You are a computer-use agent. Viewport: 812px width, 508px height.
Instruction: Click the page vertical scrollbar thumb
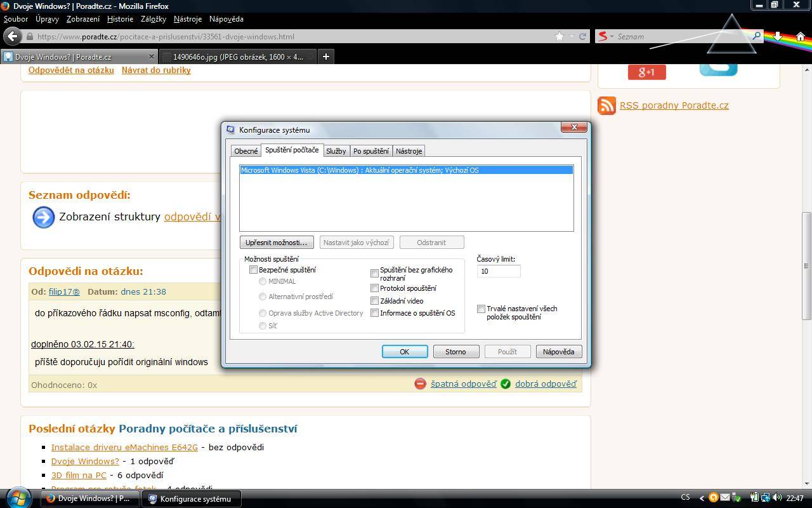[x=806, y=265]
